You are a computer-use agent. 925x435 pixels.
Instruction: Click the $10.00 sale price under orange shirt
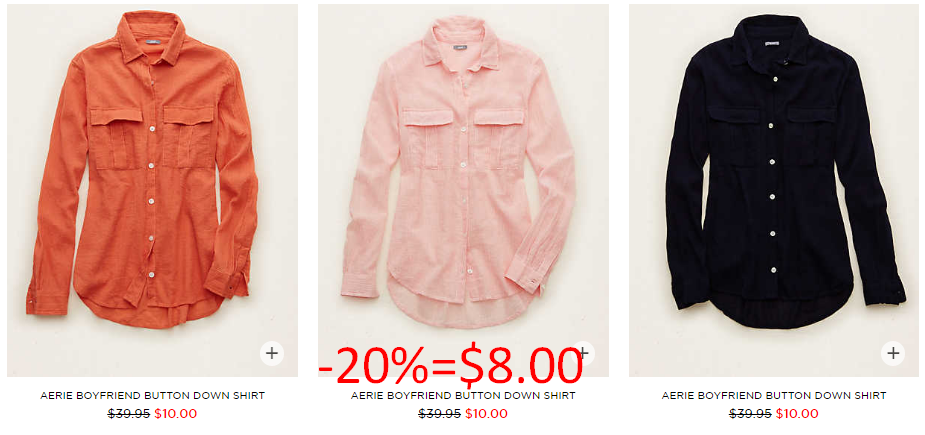pyautogui.click(x=175, y=414)
